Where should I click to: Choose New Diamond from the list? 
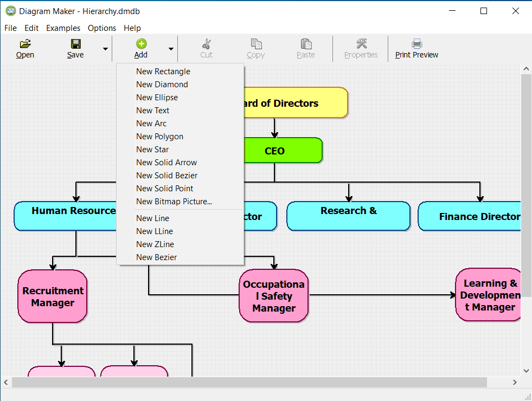coord(180,85)
